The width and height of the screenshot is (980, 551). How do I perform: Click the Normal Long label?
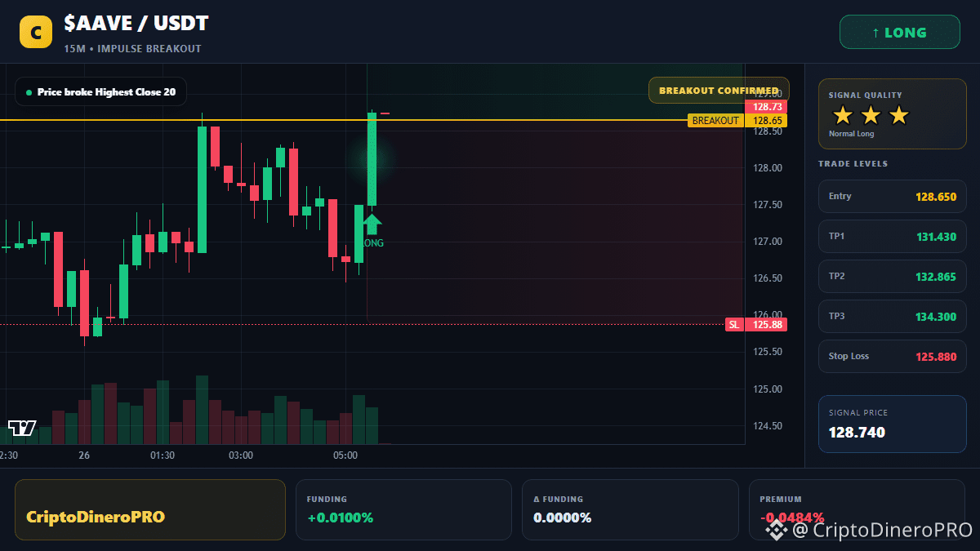click(x=851, y=134)
